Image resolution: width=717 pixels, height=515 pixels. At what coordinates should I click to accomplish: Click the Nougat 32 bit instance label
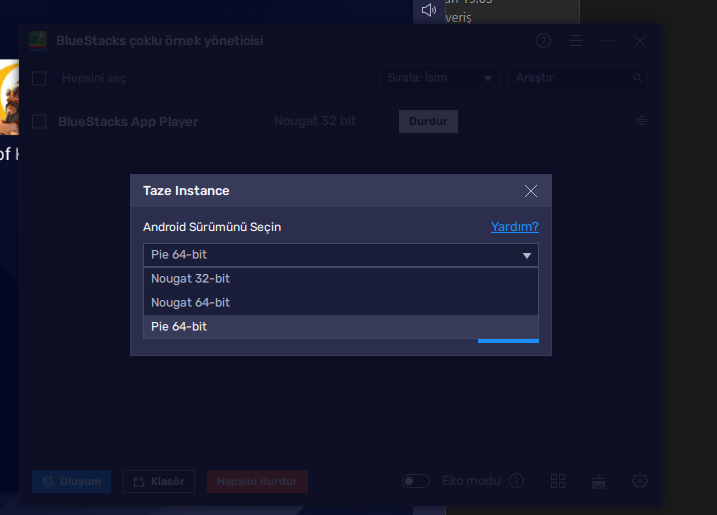(x=315, y=121)
